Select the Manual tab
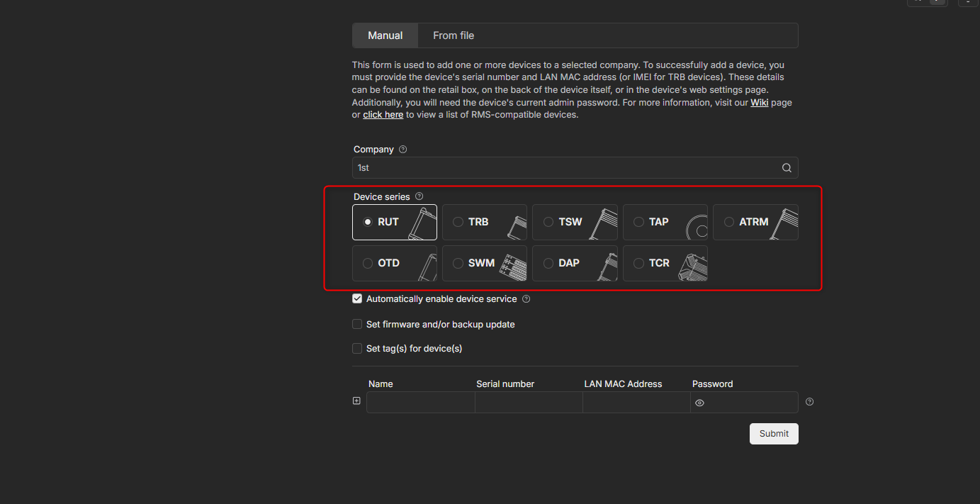Viewport: 980px width, 504px height. pos(385,35)
